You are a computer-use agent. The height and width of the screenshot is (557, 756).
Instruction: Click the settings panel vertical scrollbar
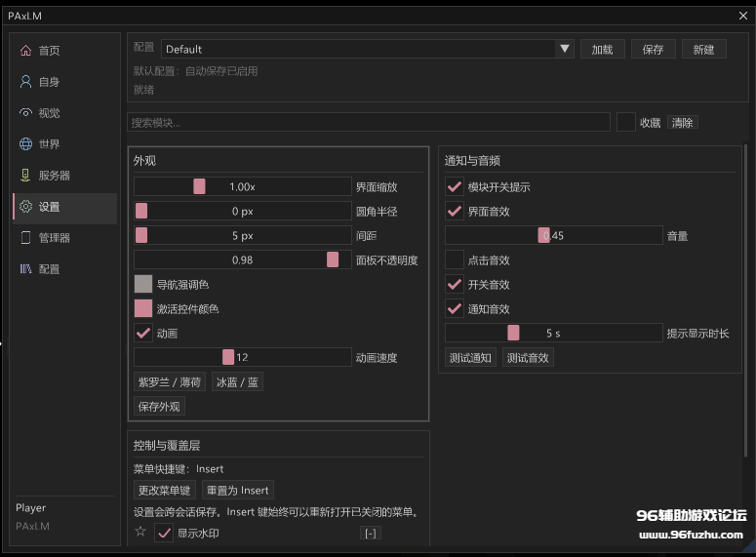click(x=745, y=299)
